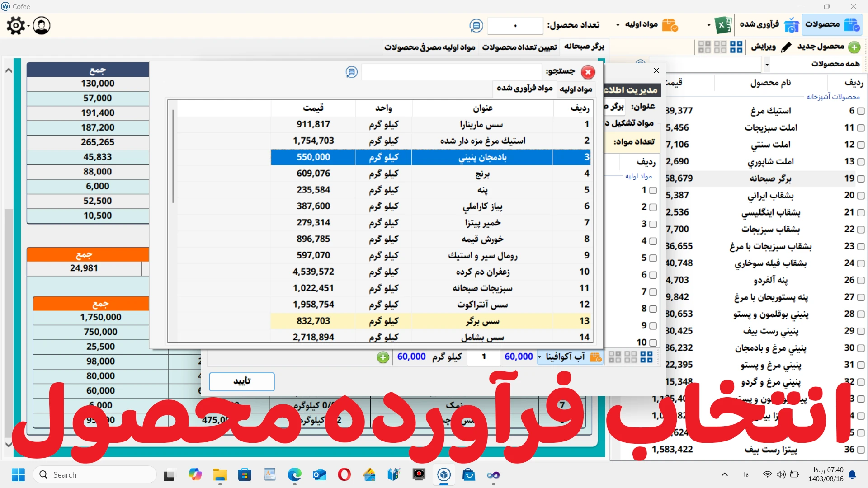The height and width of the screenshot is (488, 868).
Task: Click the quantity field showing 1
Action: click(484, 357)
